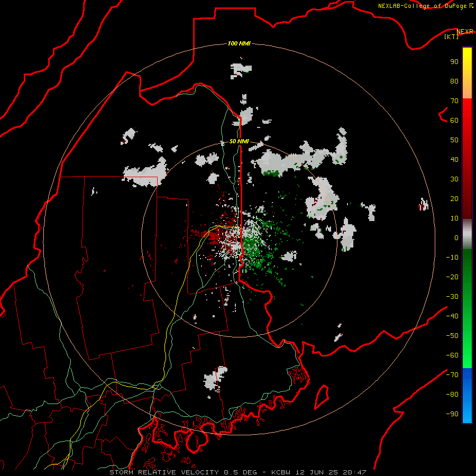Click the 70 value on the velocity scale
Image resolution: width=476 pixels, height=476 pixels.
pos(454,101)
